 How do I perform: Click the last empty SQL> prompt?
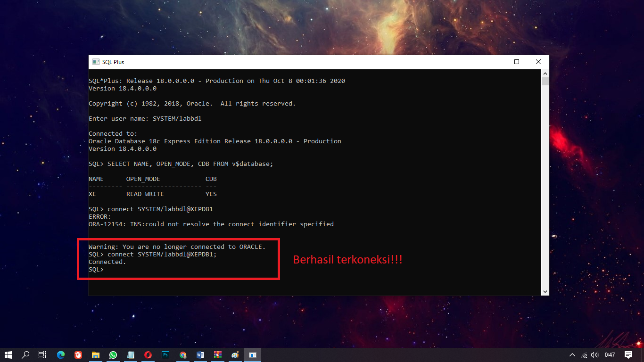(96, 270)
